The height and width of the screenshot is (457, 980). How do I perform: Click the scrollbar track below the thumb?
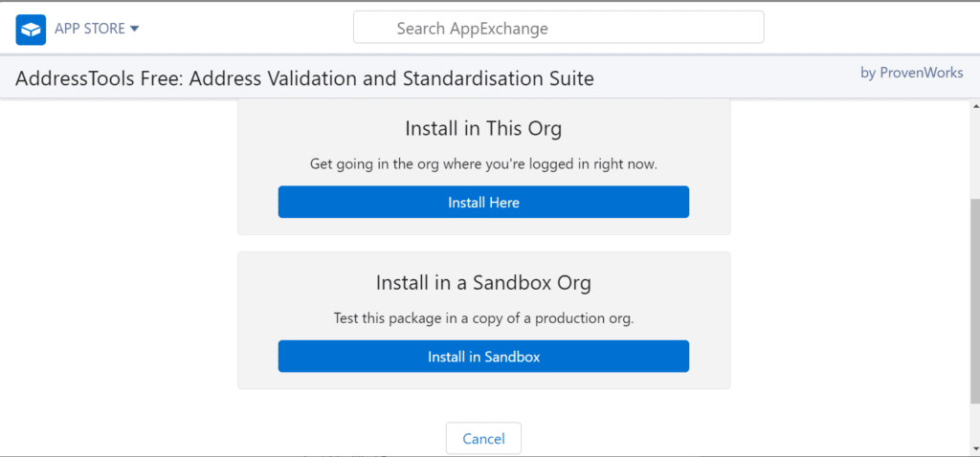974,425
